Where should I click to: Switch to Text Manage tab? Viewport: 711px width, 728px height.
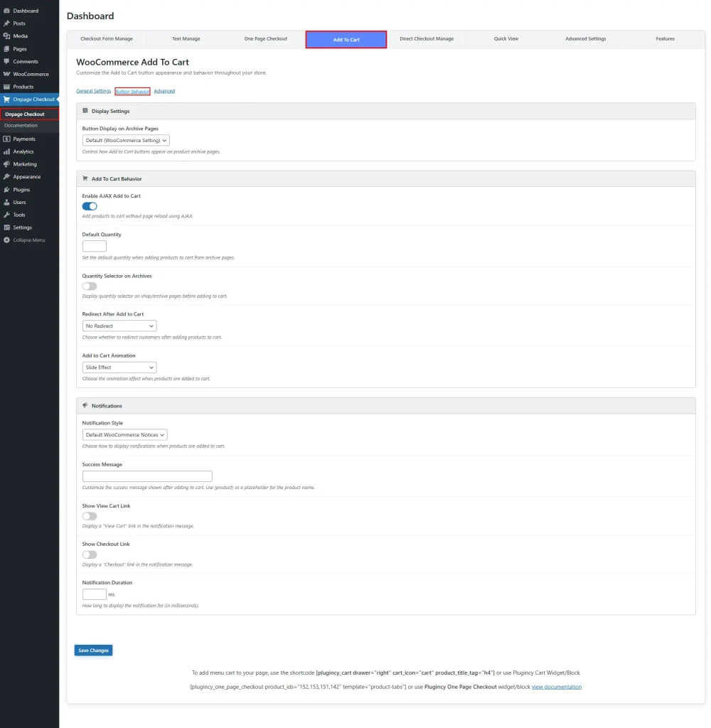click(x=186, y=39)
